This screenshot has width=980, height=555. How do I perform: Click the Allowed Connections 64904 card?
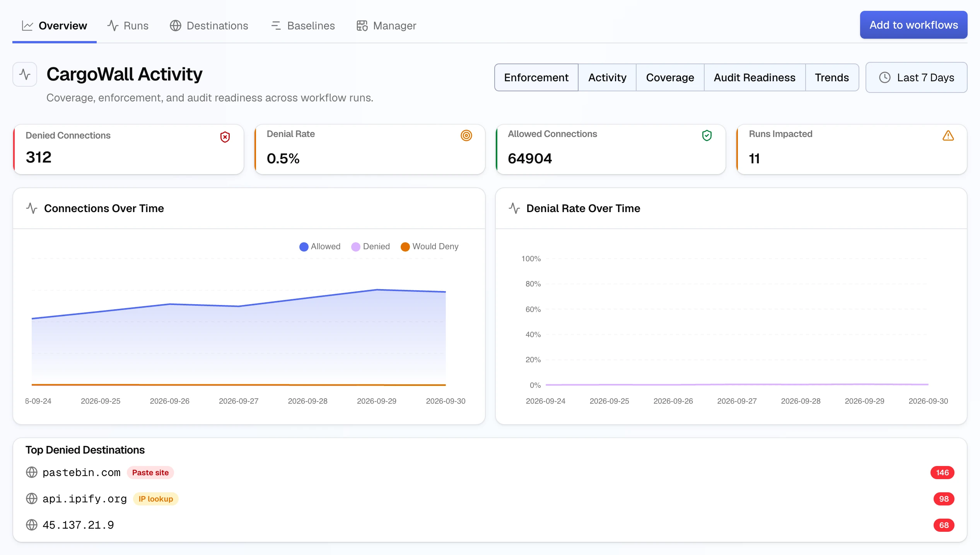[x=611, y=149]
